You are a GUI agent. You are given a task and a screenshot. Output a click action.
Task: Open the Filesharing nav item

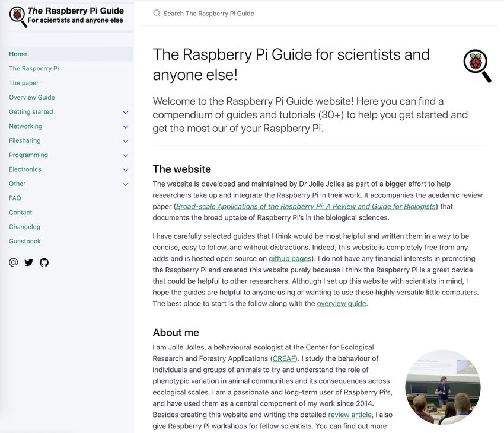(x=25, y=141)
